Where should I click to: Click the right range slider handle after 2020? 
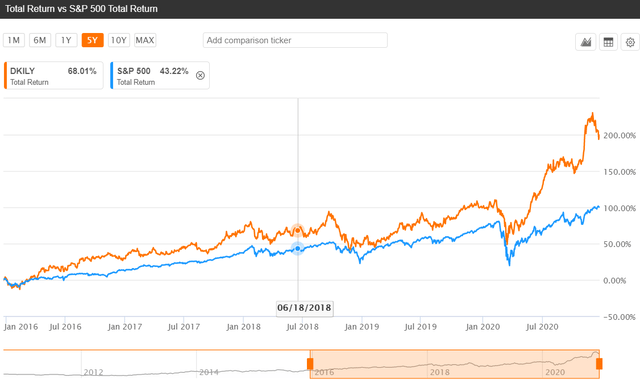coord(599,364)
